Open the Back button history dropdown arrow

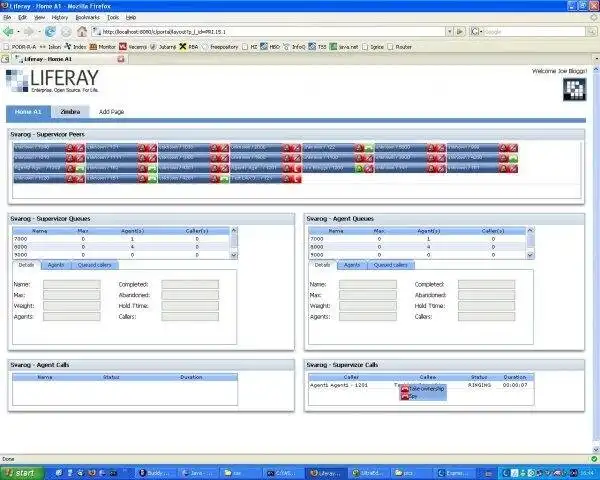[18, 32]
